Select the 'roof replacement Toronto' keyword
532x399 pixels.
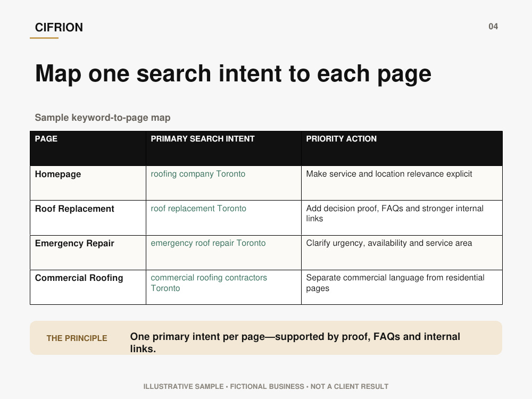[198, 209]
